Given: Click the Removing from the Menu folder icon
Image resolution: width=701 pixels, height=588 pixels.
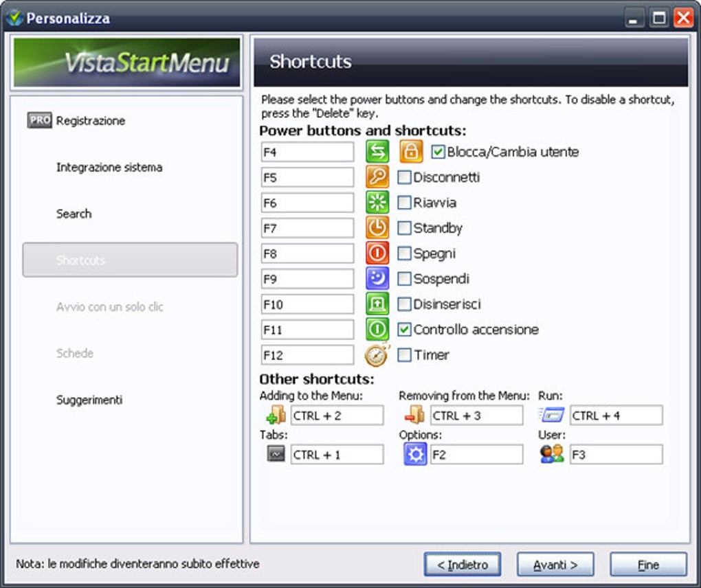Looking at the screenshot, I should pos(415,415).
